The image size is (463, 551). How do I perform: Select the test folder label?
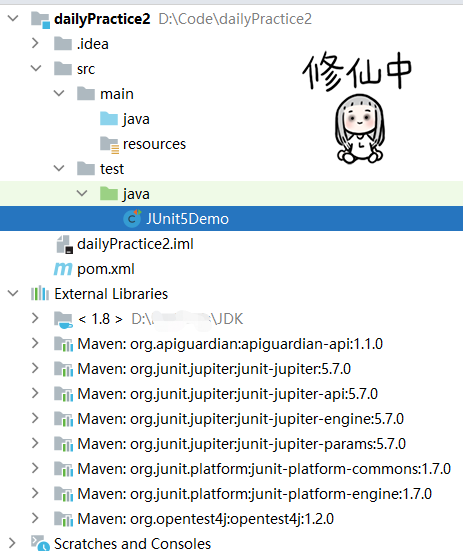(112, 169)
